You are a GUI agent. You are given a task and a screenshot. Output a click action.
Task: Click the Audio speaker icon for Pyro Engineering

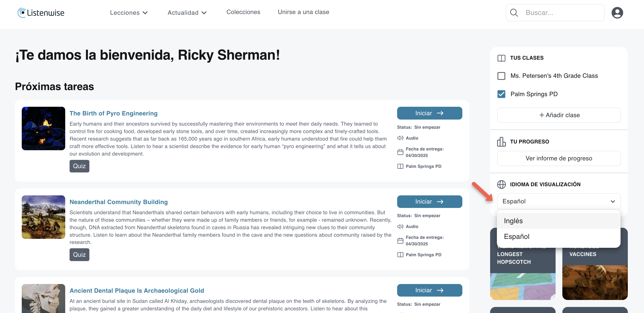coord(400,138)
